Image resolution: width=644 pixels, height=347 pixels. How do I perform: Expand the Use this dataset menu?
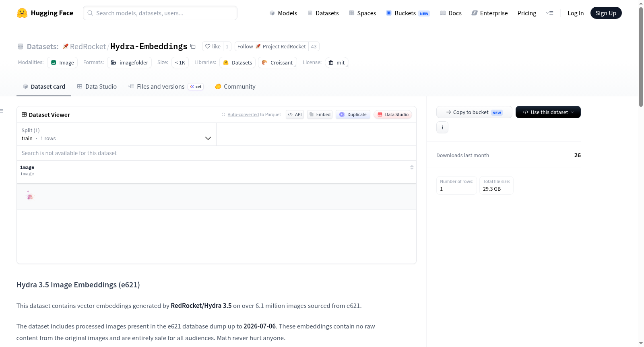pos(548,112)
